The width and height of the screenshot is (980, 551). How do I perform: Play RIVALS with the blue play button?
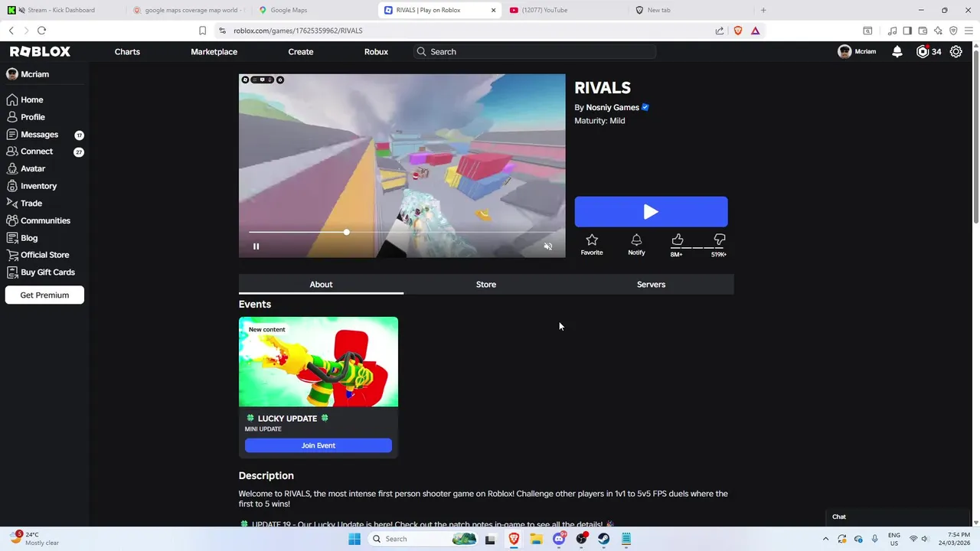[651, 212]
